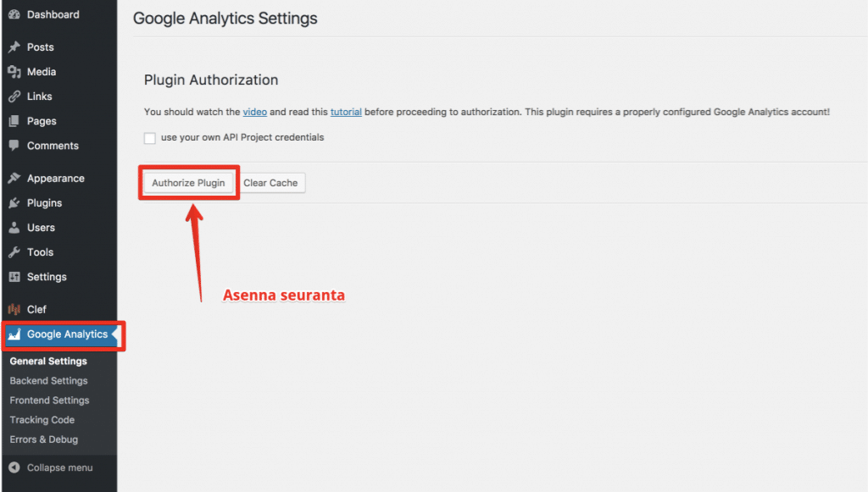This screenshot has width=868, height=492.
Task: Open the Users menu label
Action: tap(41, 227)
